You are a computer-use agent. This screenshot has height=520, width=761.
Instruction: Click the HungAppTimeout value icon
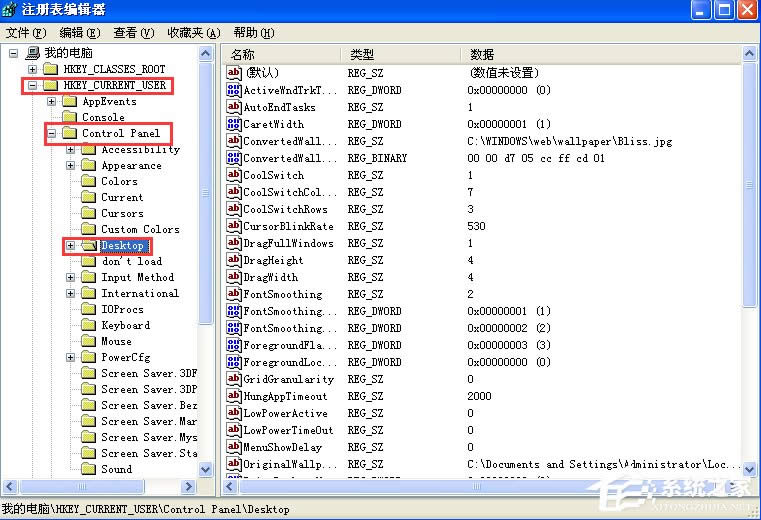235,397
